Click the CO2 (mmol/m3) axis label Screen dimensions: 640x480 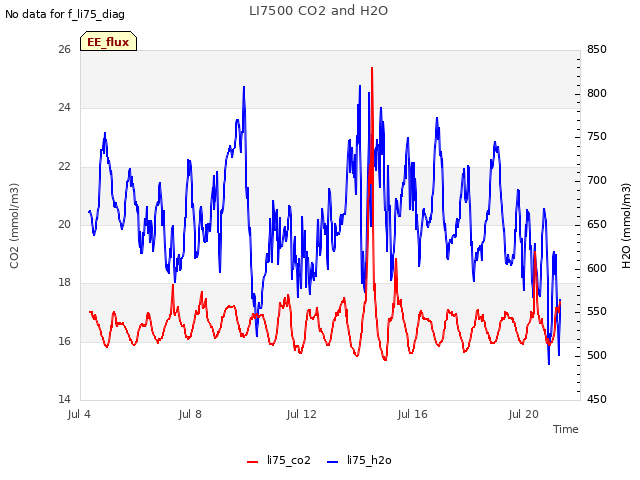[x=14, y=226]
